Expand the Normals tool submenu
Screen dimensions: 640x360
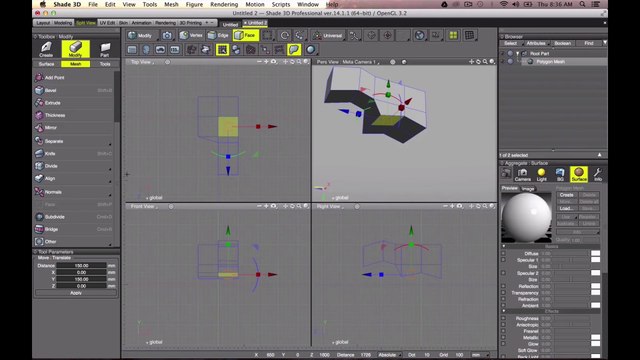tap(110, 195)
